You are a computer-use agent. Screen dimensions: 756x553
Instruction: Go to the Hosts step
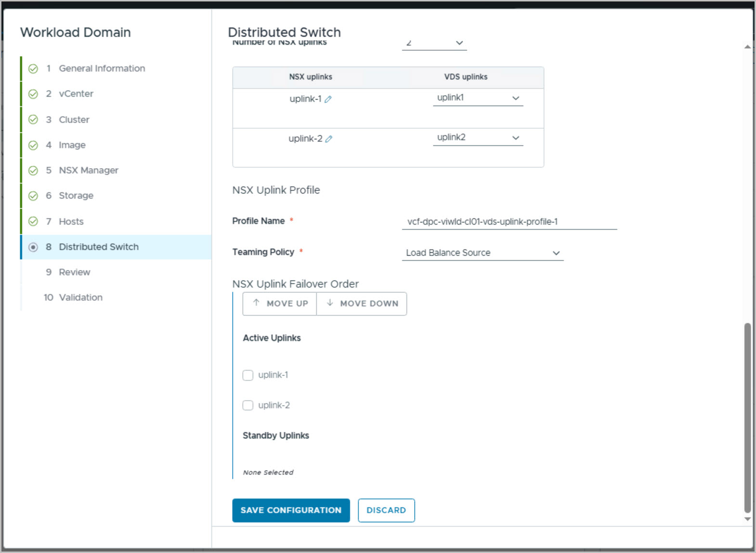71,222
